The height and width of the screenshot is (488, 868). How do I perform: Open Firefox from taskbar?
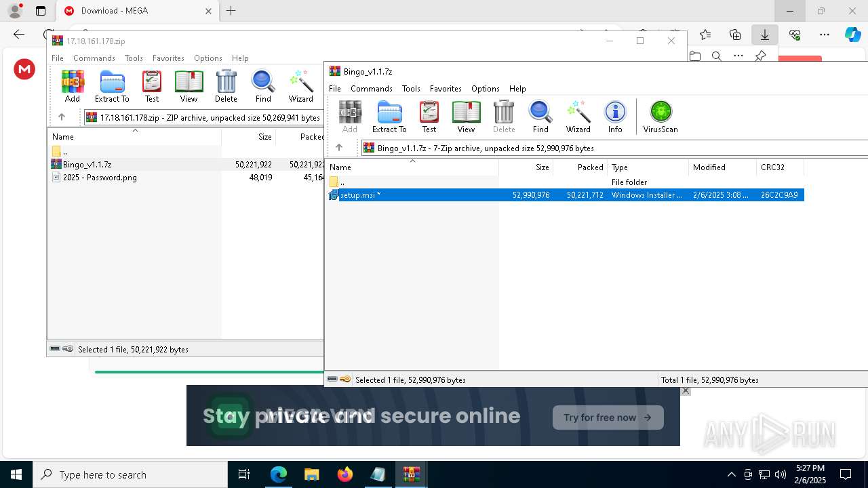pos(344,474)
